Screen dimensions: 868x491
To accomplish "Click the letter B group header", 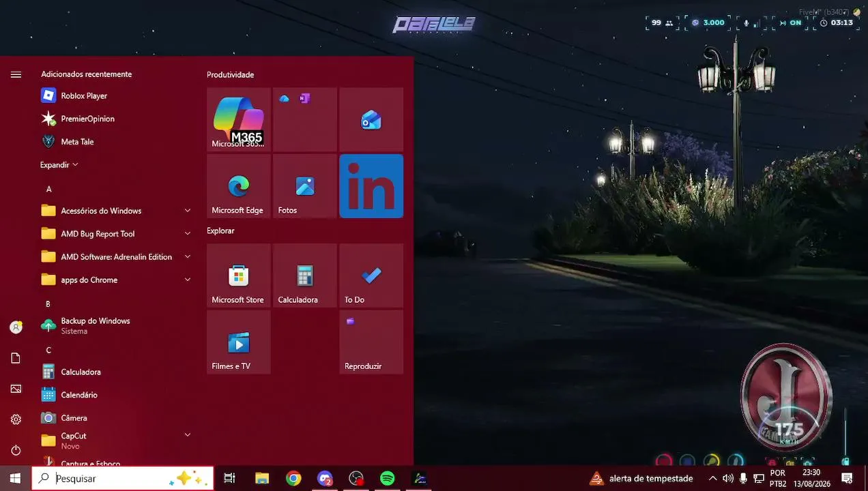I will [48, 303].
